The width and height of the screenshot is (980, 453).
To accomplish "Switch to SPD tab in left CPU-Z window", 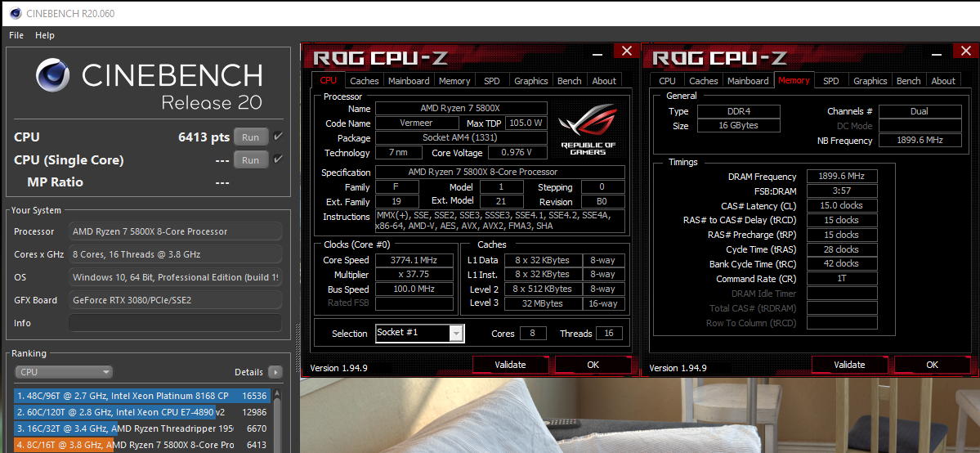I will tap(492, 81).
